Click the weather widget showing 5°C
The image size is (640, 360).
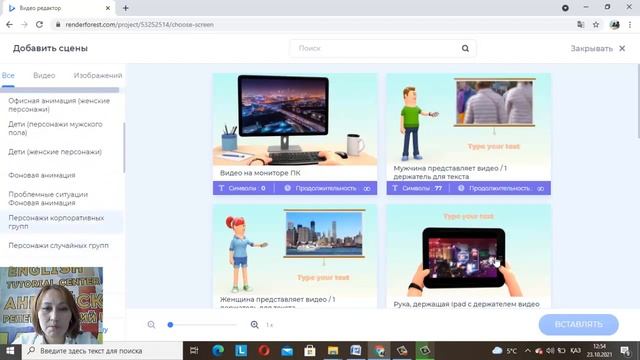point(505,351)
